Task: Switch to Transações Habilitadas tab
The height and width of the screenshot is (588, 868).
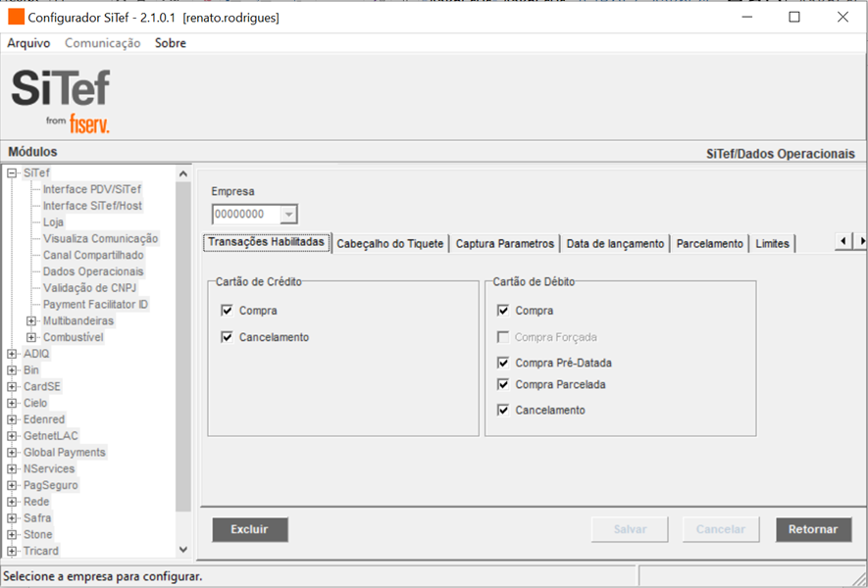Action: (x=267, y=242)
